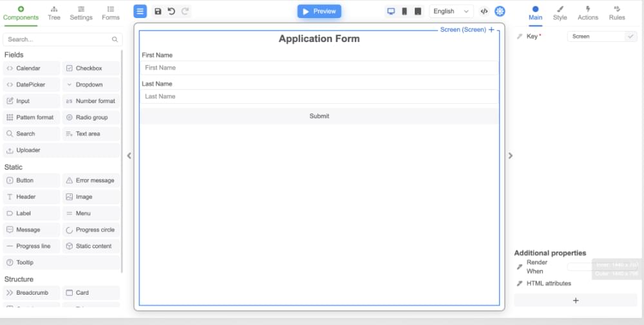Select the mobile phone viewport icon

pos(404,11)
